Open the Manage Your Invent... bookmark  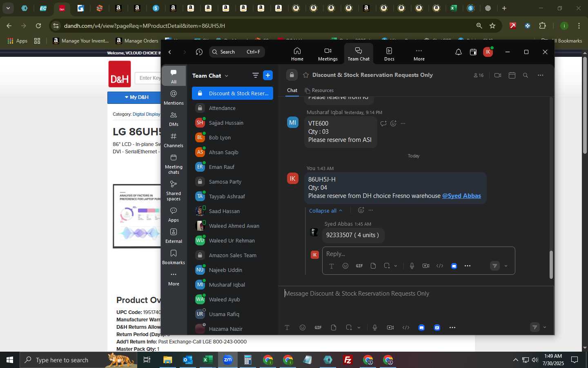81,40
